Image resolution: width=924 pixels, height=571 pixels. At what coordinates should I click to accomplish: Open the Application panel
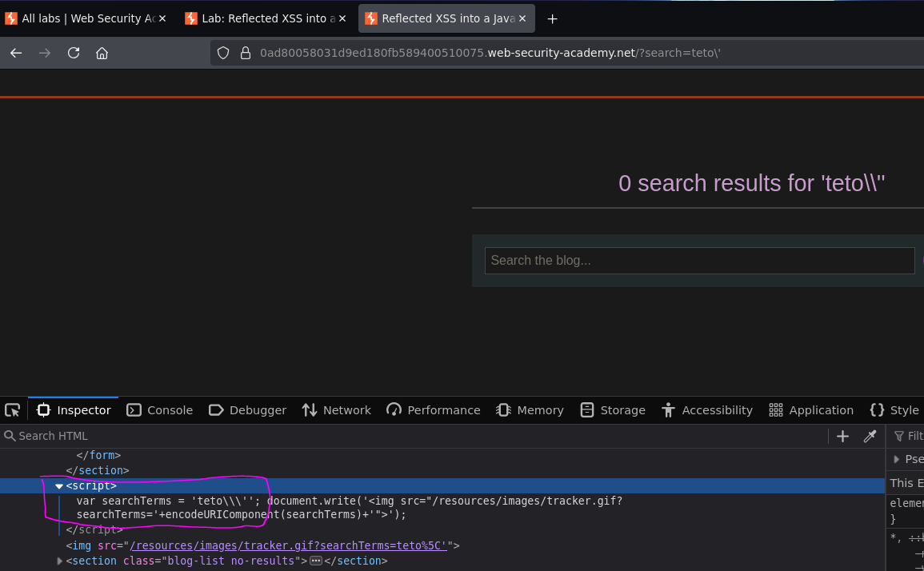(811, 410)
